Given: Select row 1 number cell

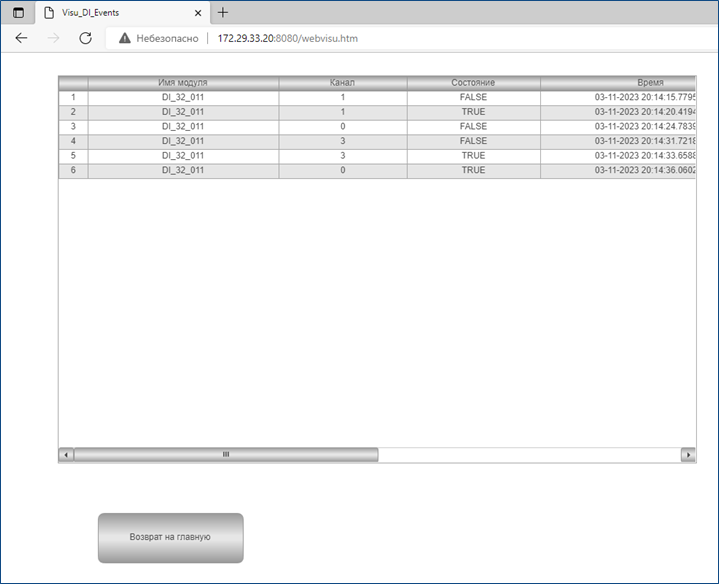Looking at the screenshot, I should pos(73,97).
